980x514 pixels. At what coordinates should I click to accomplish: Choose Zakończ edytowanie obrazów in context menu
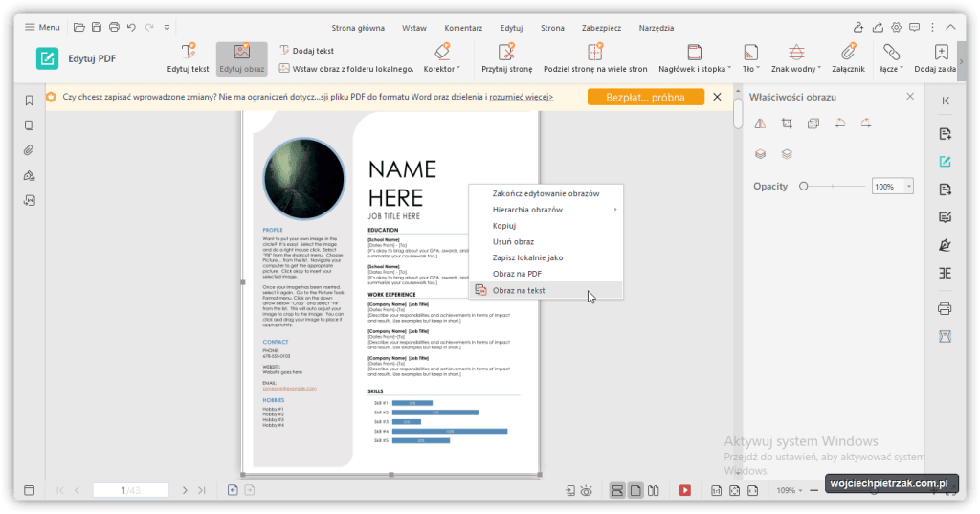coord(546,193)
